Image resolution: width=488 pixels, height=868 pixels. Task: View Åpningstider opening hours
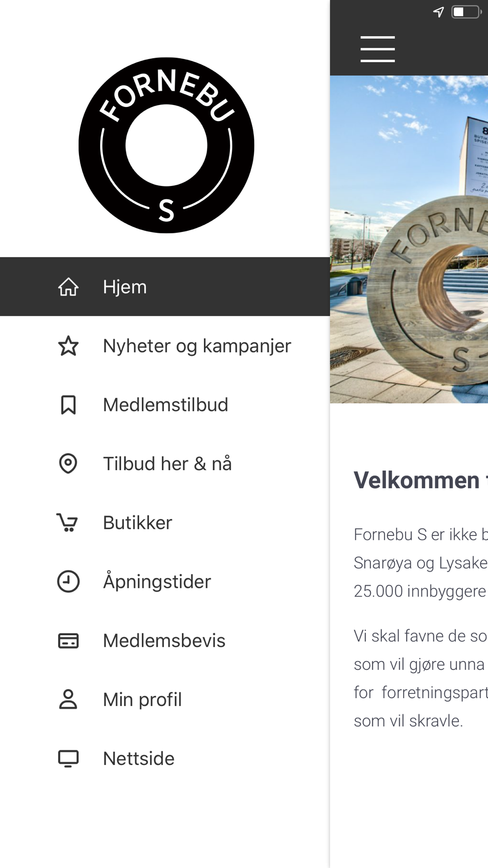pyautogui.click(x=165, y=581)
